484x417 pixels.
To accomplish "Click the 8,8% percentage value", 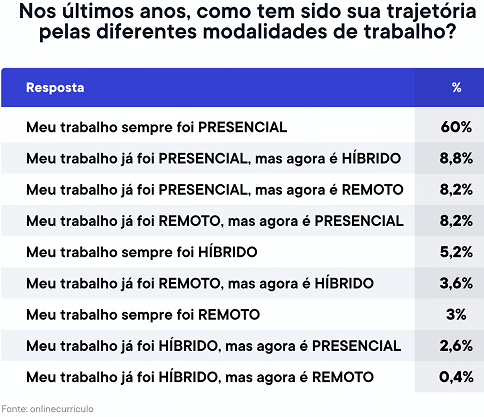I will (x=456, y=158).
